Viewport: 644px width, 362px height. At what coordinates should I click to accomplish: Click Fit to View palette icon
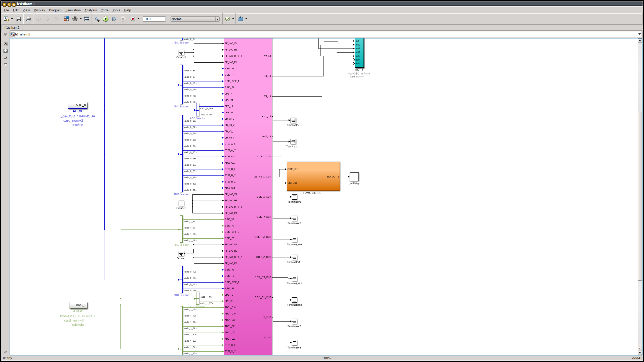click(x=6, y=51)
